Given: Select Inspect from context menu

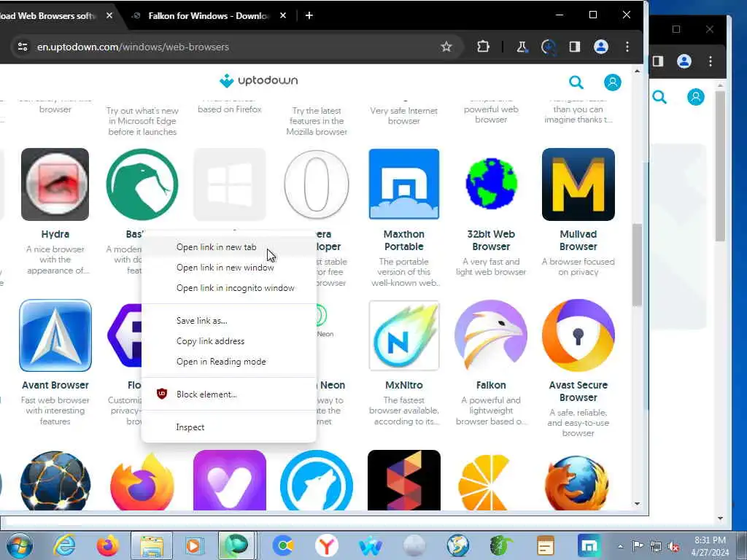Looking at the screenshot, I should pyautogui.click(x=229, y=427).
